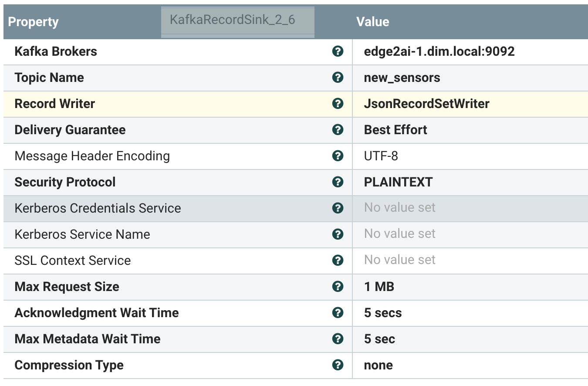
Task: Open the Security Protocol selection list
Action: click(x=398, y=182)
